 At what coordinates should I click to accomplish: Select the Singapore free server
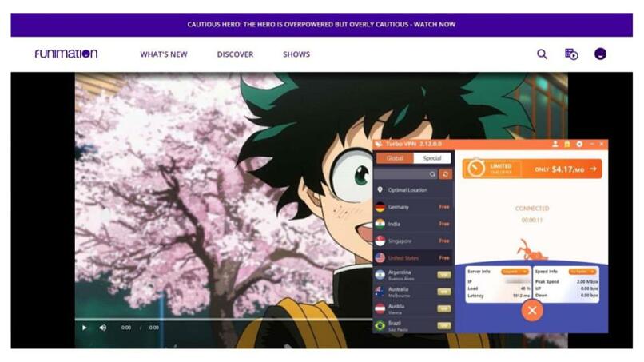[x=413, y=241]
